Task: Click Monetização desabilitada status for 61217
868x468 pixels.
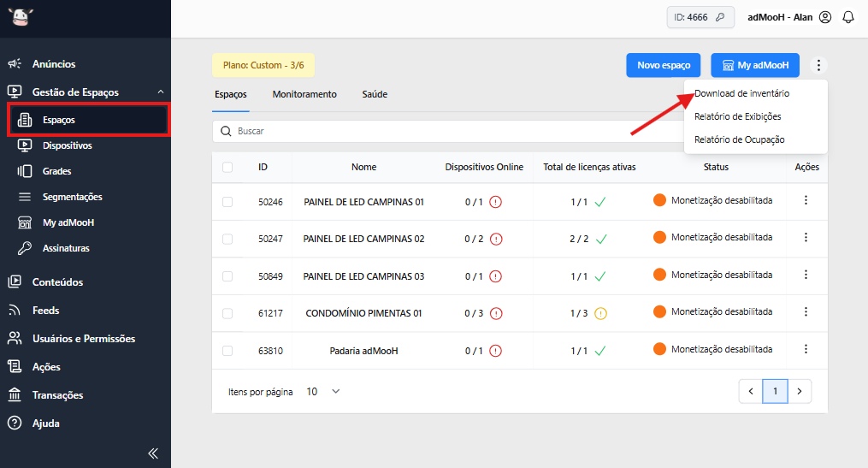Action: pyautogui.click(x=721, y=311)
